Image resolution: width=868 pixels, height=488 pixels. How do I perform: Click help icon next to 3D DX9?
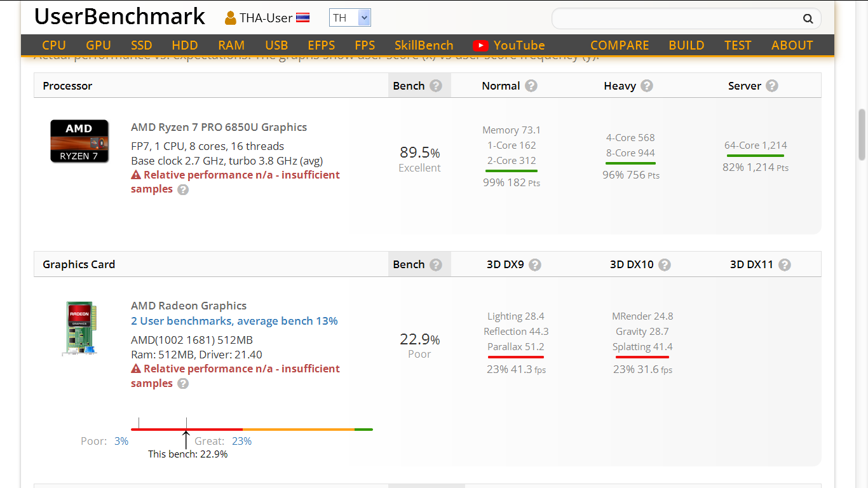coord(535,264)
